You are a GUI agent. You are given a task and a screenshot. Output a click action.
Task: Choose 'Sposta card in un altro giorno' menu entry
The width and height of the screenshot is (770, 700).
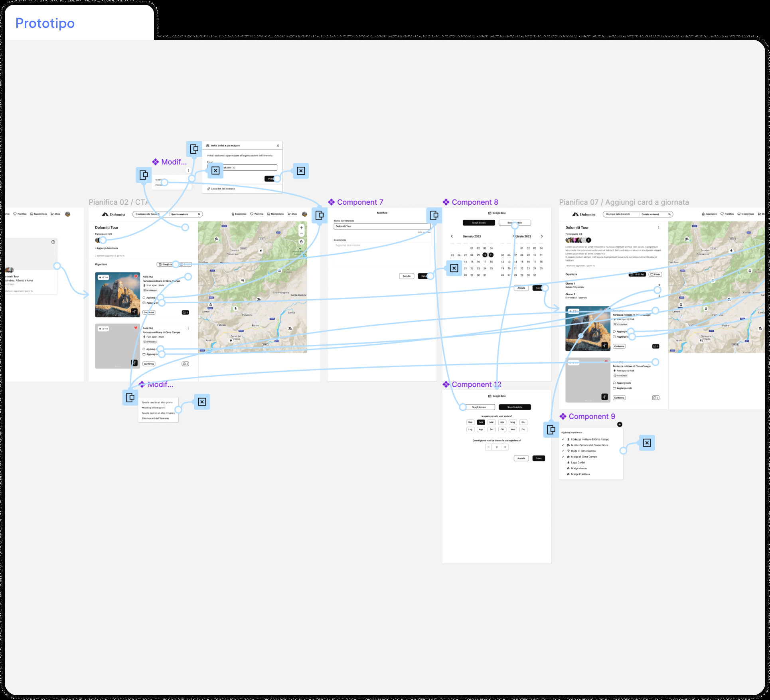(x=157, y=402)
